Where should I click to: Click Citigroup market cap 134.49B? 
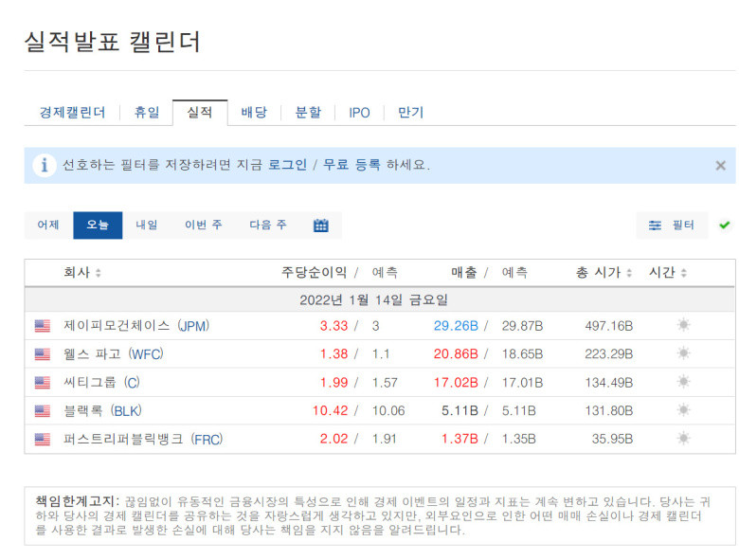[x=609, y=382]
